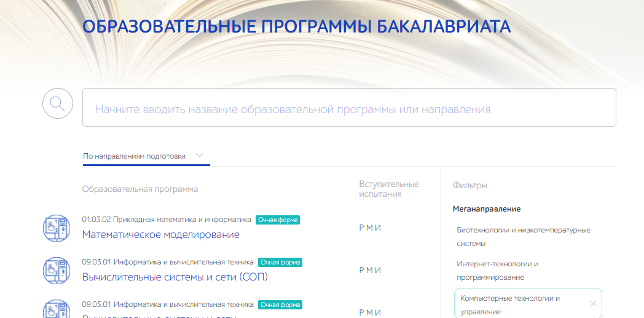
Task: Enable the Биотехнологии и низкотемпературные системы filter
Action: (x=523, y=236)
